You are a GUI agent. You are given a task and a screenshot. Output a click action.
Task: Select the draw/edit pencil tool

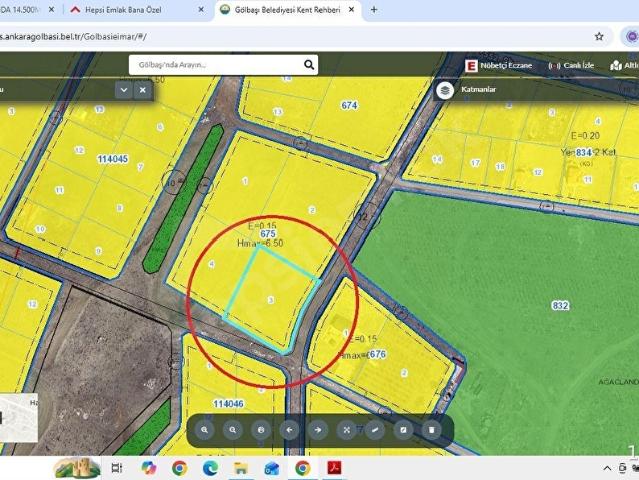[x=403, y=430]
